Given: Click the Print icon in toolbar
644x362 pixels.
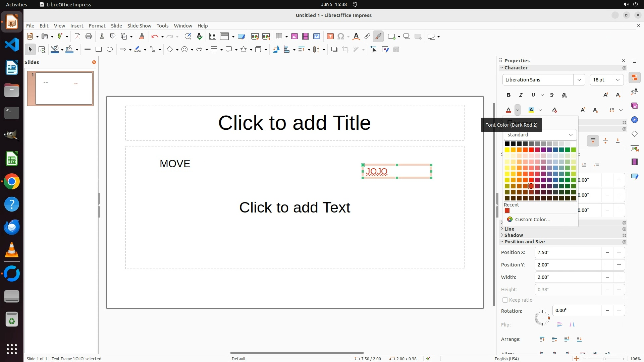Looking at the screenshot, I should coord(89,37).
